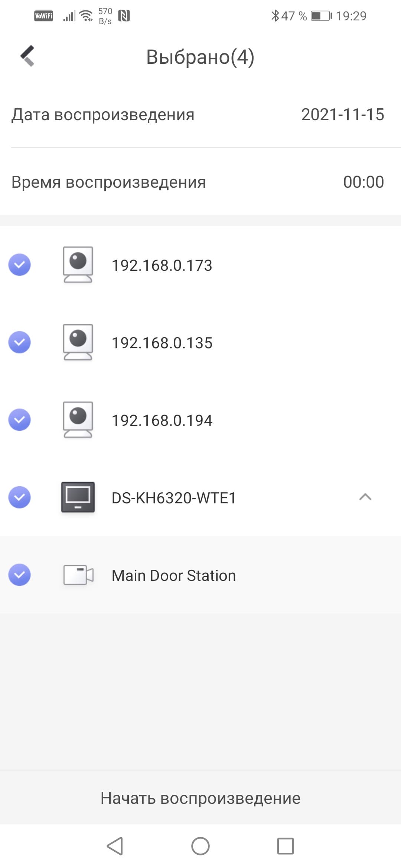Uncheck the DS-KH6320-WTE1 device checkbox
Screen dimensions: 401x868
pos(19,497)
